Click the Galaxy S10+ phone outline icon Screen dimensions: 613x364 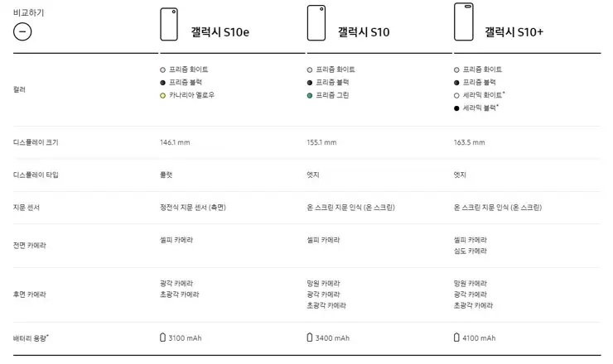(464, 22)
